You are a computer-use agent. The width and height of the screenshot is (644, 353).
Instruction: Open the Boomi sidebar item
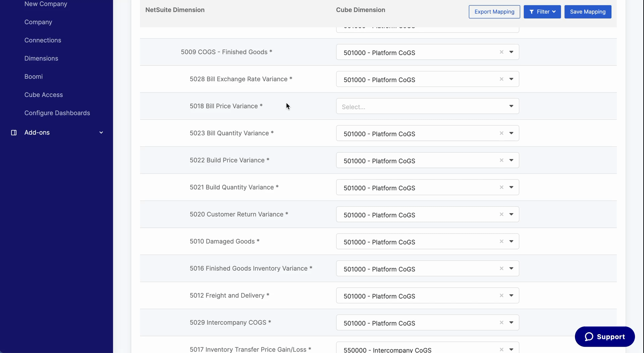(34, 77)
